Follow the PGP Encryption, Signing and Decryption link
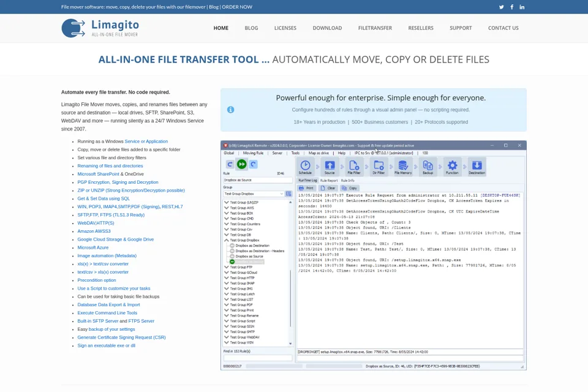The height and width of the screenshot is (392, 588). pyautogui.click(x=118, y=183)
